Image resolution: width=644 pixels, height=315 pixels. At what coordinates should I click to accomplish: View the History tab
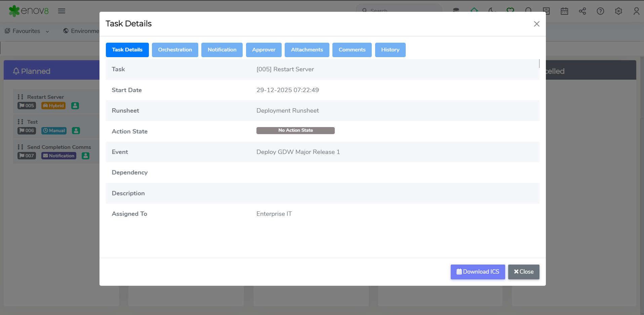pos(390,50)
